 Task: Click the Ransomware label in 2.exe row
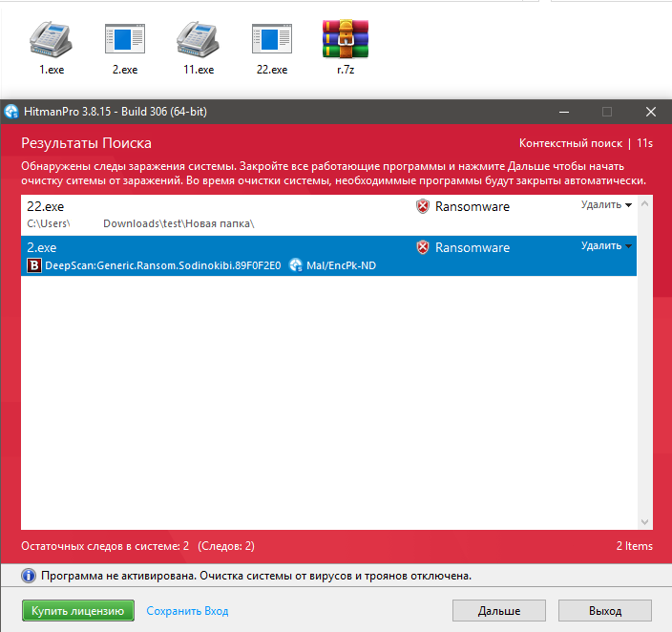click(472, 248)
